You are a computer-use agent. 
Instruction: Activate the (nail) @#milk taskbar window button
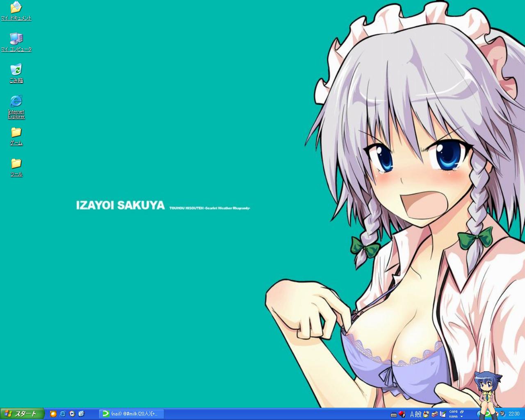[131, 414]
